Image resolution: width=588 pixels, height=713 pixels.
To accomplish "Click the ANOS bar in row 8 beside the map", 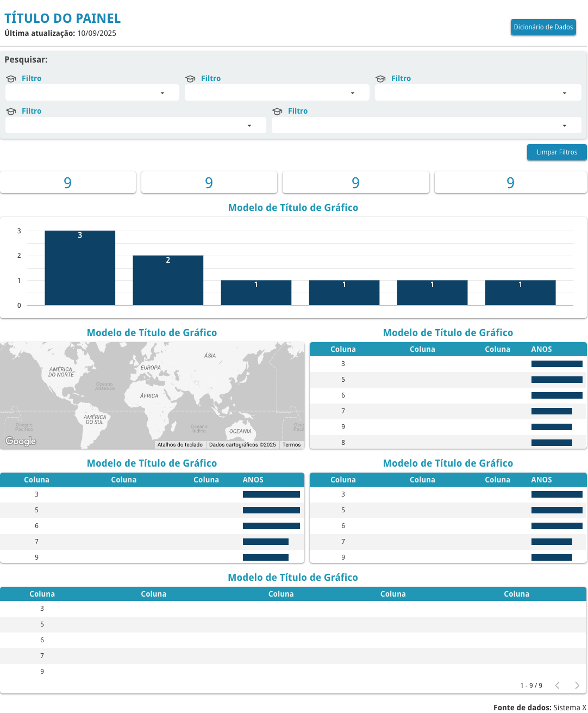I will pos(552,443).
